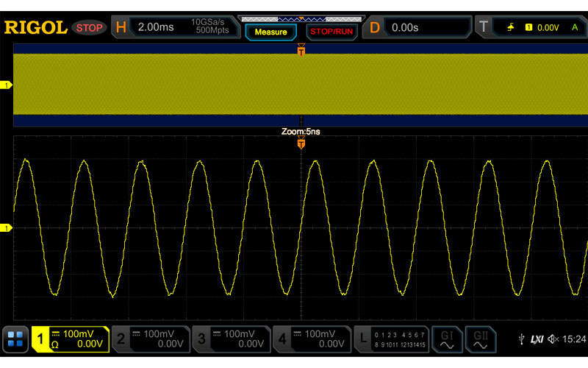Open the channel 1 settings tab
Viewport: 588px width, 368px height.
pos(71,339)
